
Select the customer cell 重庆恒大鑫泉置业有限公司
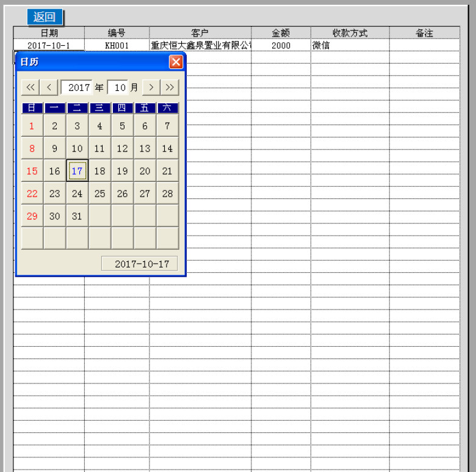click(200, 45)
